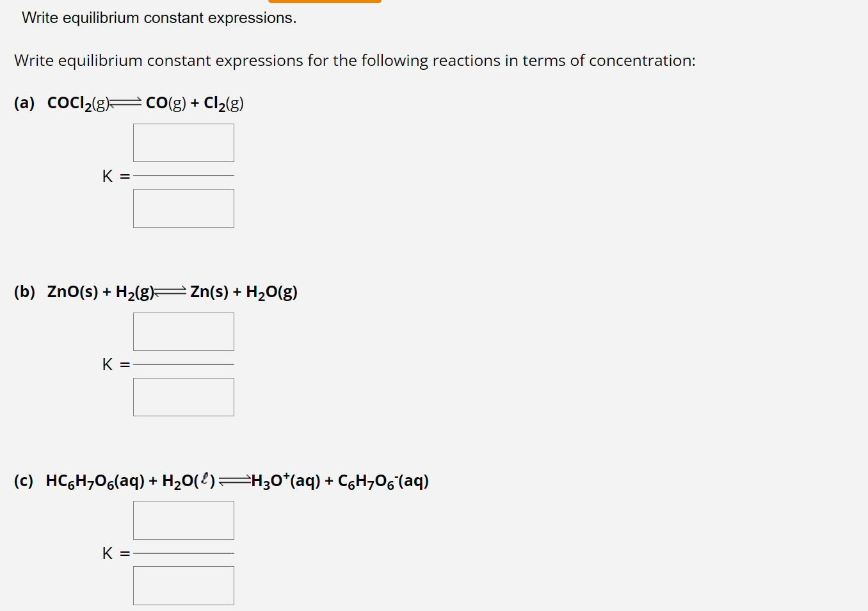Image resolution: width=868 pixels, height=611 pixels.
Task: Click the K = symbol in part (a)
Action: (x=116, y=175)
